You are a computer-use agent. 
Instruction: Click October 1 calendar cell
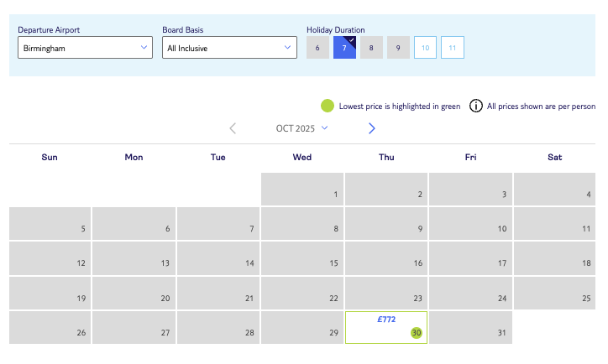tap(302, 189)
